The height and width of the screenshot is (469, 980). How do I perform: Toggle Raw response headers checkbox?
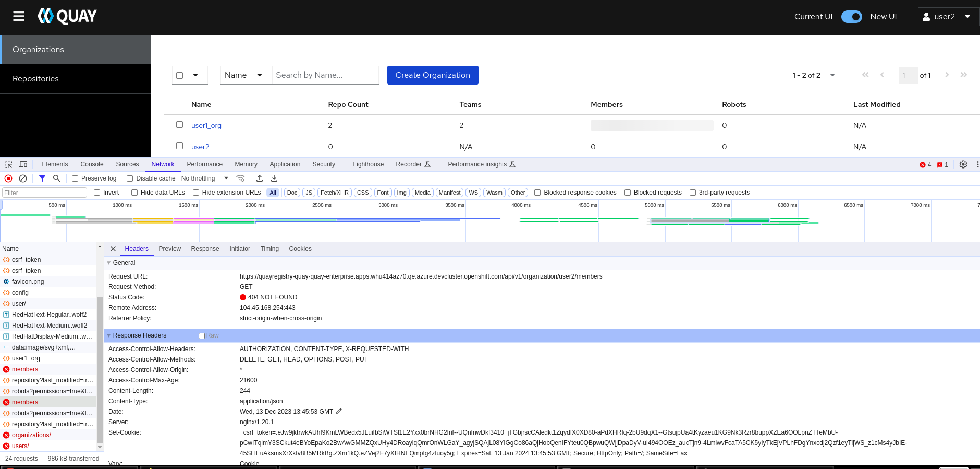coord(202,336)
